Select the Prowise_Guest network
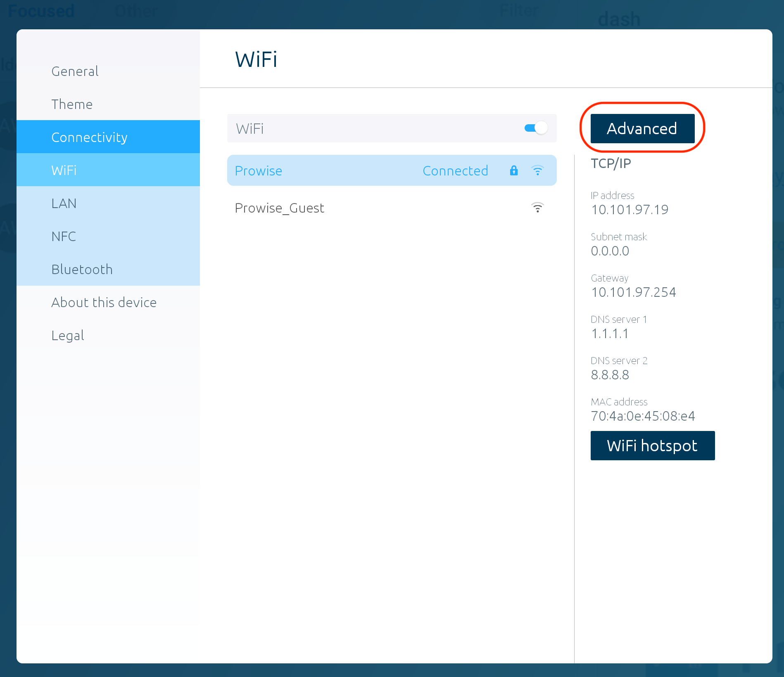The image size is (784, 677). (x=280, y=208)
